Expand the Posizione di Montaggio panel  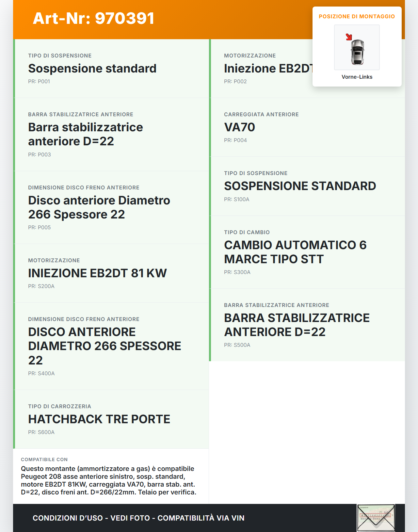point(357,16)
